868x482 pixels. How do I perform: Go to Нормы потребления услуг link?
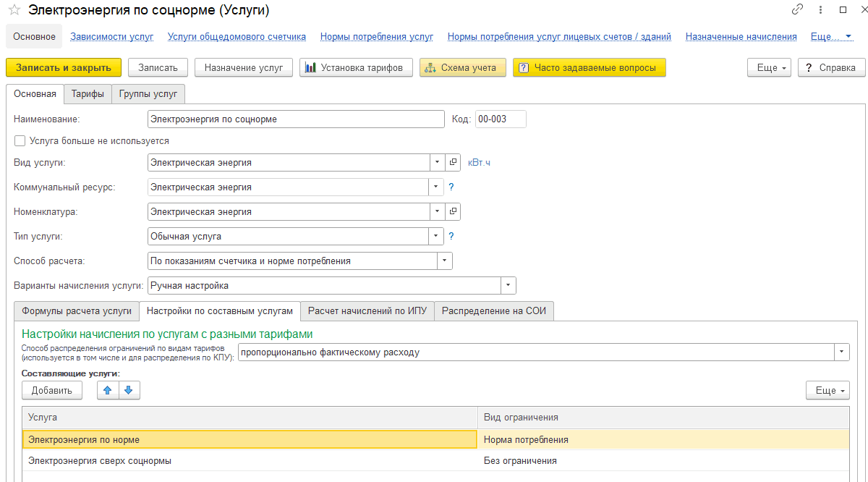pyautogui.click(x=377, y=37)
